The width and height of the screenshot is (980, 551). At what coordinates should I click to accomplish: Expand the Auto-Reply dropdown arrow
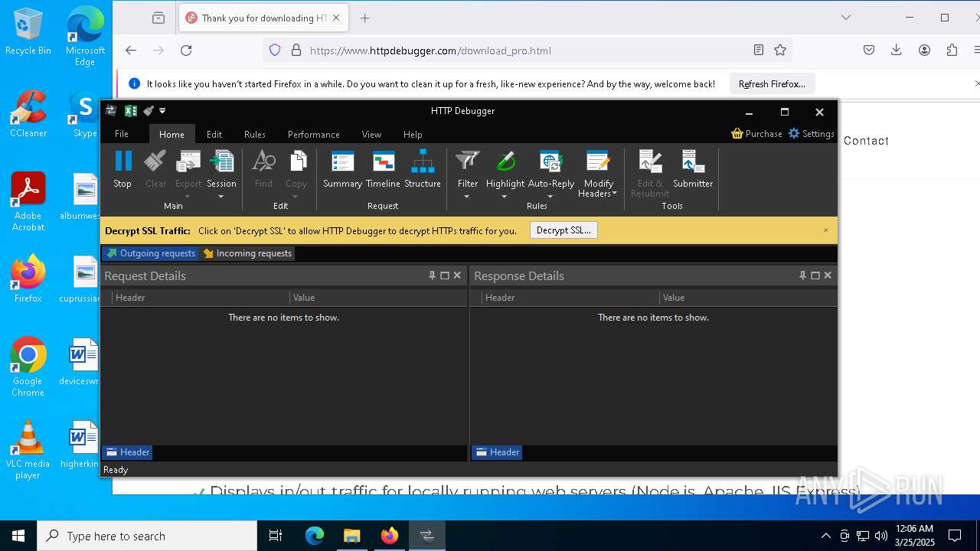tap(550, 197)
